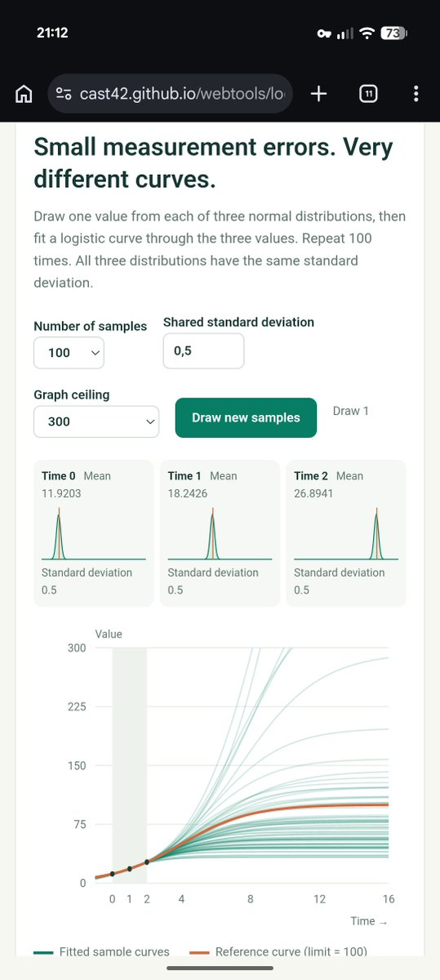Expand the Graph ceiling dropdown

click(96, 421)
